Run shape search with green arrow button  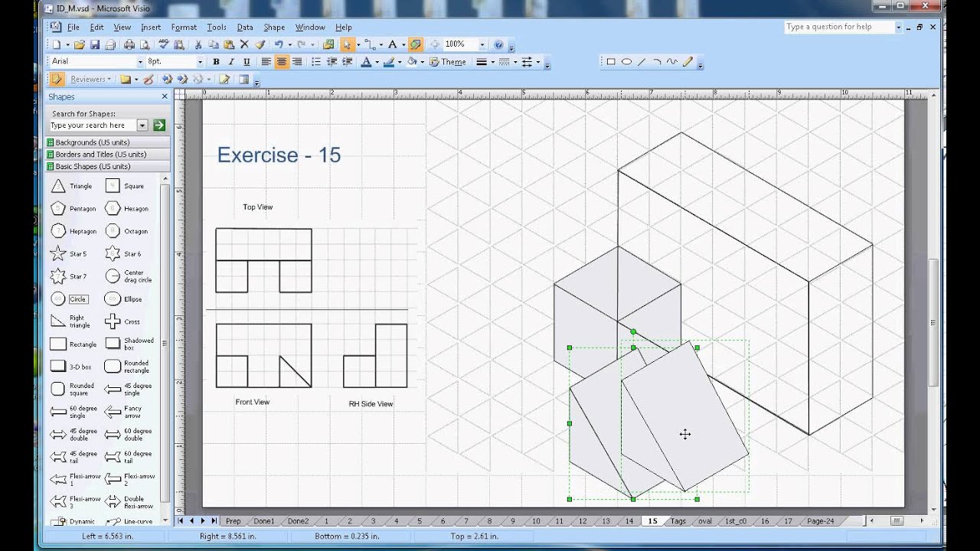[x=159, y=126]
